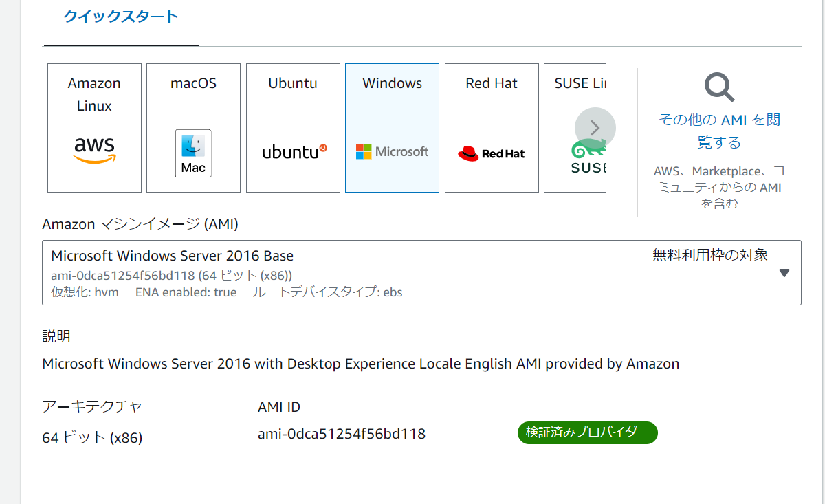Image resolution: width=825 pixels, height=504 pixels.
Task: Click the Microsoft logo
Action: pos(392,151)
